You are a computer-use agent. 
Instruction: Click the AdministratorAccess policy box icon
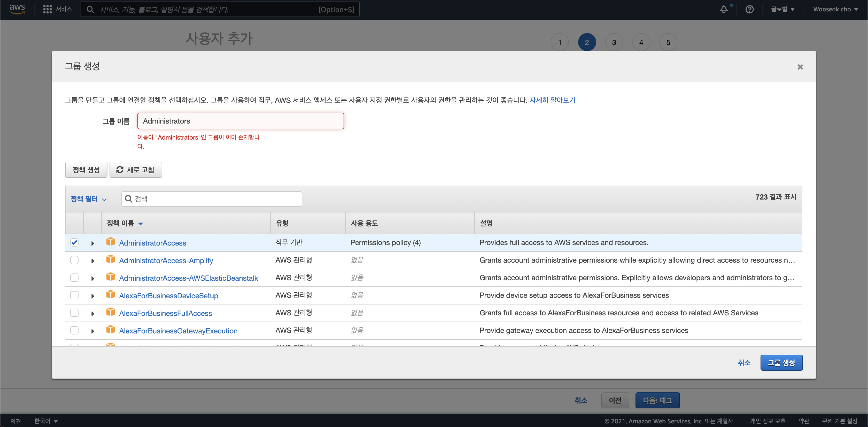(111, 242)
